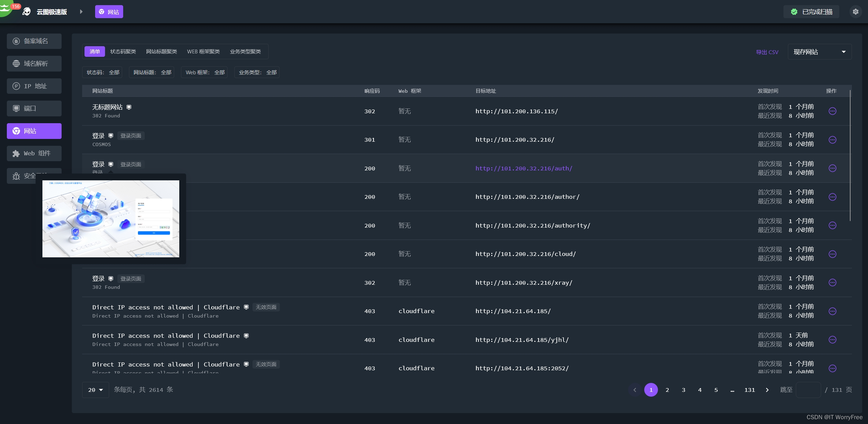
Task: Go to page 5
Action: 716,390
